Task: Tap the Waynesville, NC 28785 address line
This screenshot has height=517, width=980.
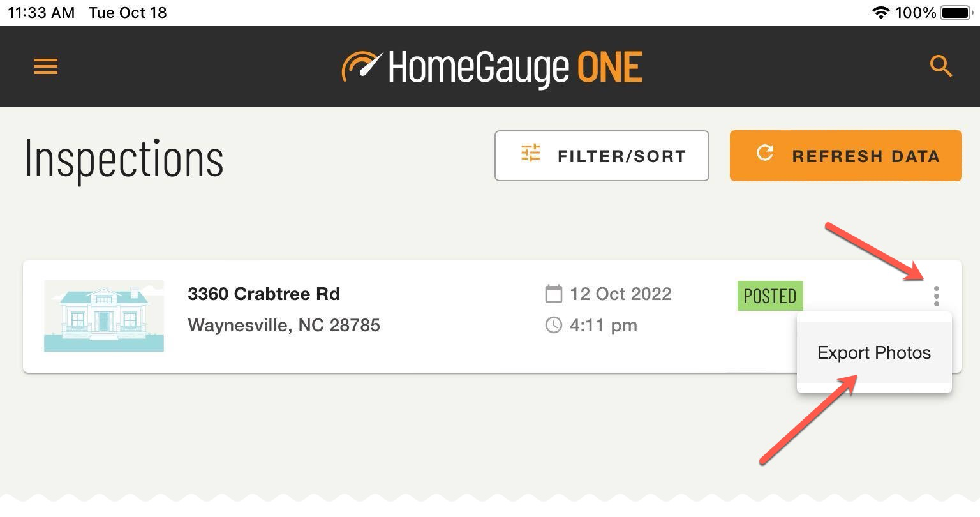Action: click(x=284, y=326)
